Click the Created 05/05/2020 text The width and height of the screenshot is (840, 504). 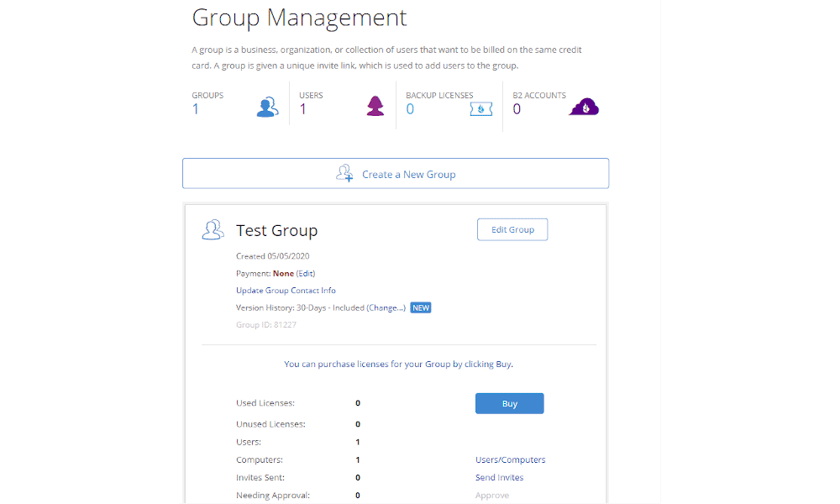273,256
